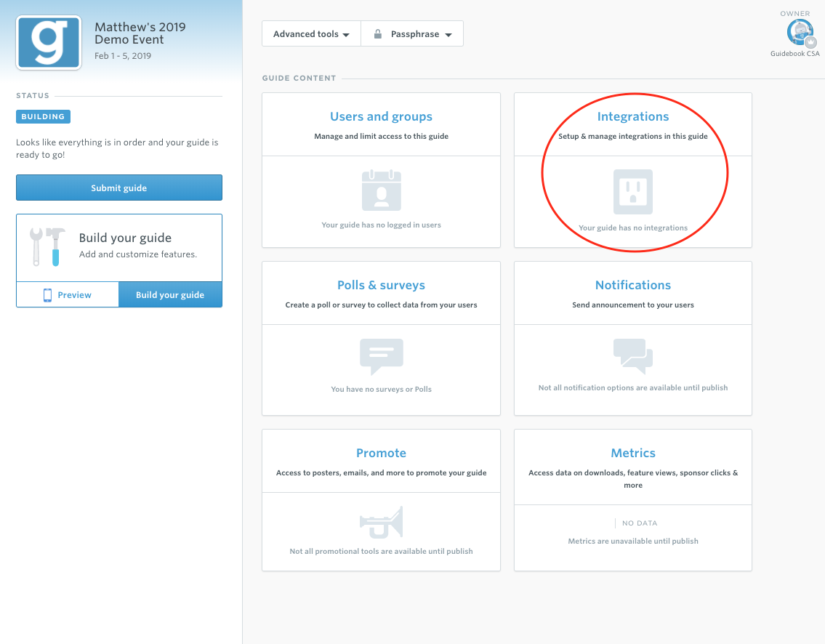Click the Submit guide button
Screen dimensions: 825x644
(x=119, y=188)
